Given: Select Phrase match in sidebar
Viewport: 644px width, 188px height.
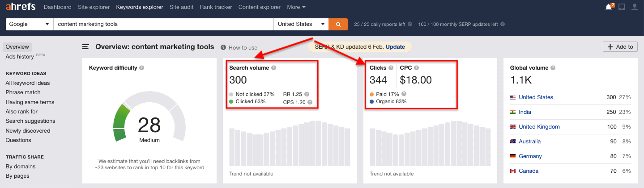Looking at the screenshot, I should (x=23, y=92).
